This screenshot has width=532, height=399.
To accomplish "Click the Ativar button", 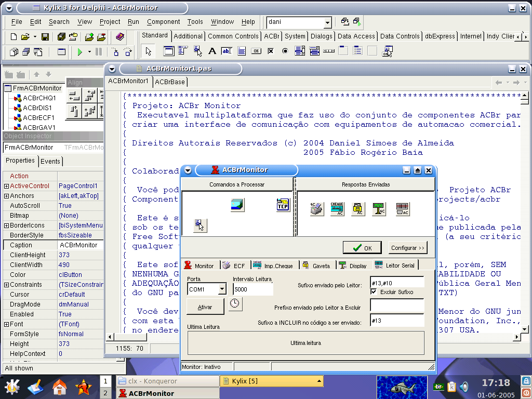I will [x=205, y=307].
